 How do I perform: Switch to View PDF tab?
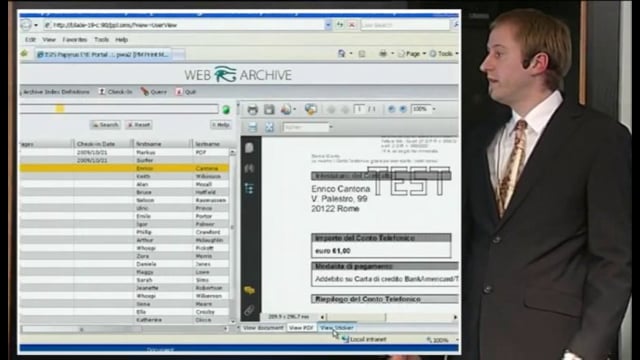coord(301,328)
